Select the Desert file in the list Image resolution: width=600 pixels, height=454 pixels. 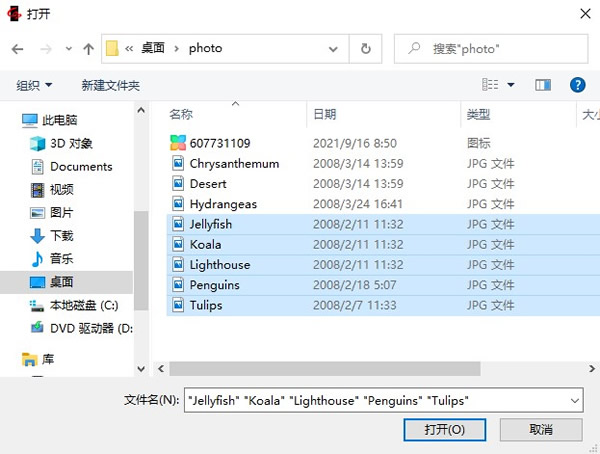pyautogui.click(x=208, y=184)
